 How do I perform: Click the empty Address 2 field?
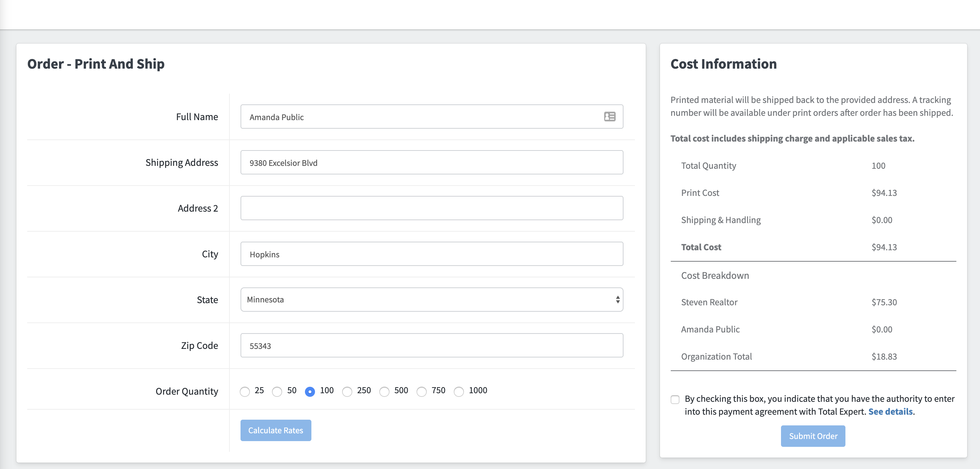(431, 208)
